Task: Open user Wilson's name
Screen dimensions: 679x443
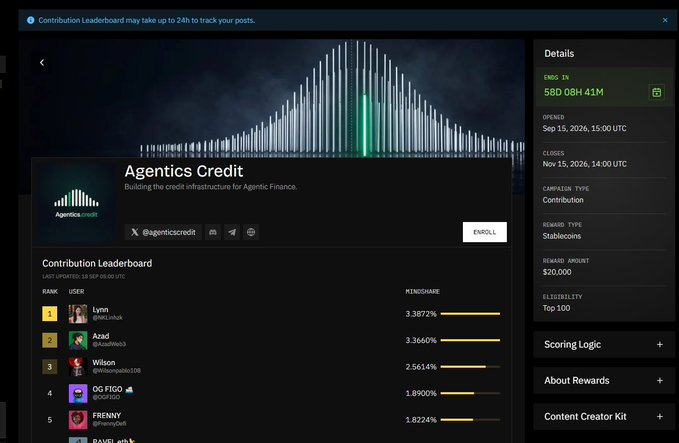Action: (103, 362)
